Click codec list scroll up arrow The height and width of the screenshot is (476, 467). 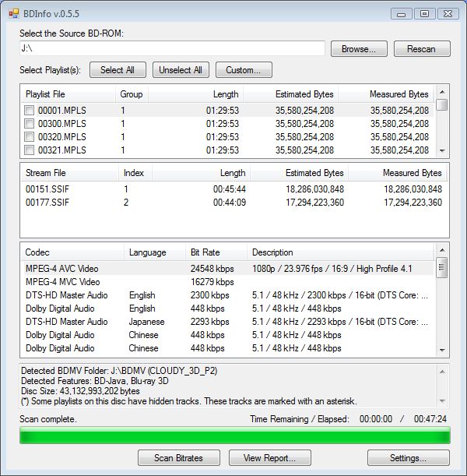pyautogui.click(x=442, y=250)
